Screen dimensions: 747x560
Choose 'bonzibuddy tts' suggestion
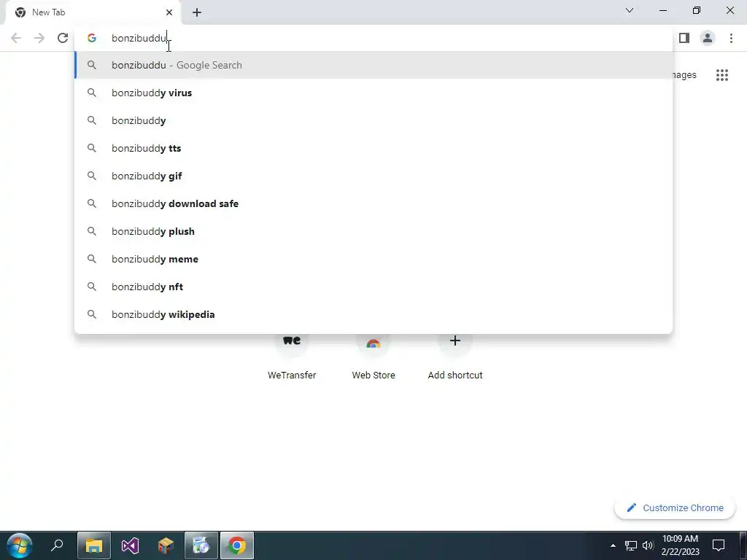point(373,148)
